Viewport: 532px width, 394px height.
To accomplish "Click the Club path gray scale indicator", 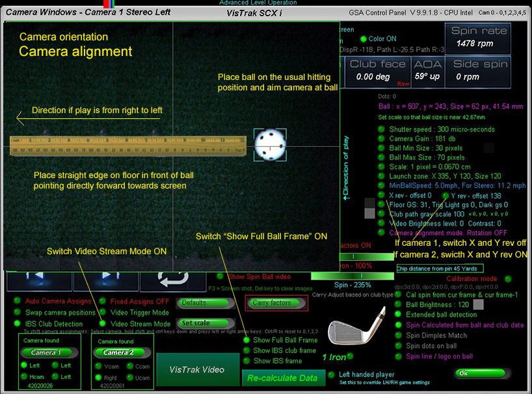I will coord(381,214).
